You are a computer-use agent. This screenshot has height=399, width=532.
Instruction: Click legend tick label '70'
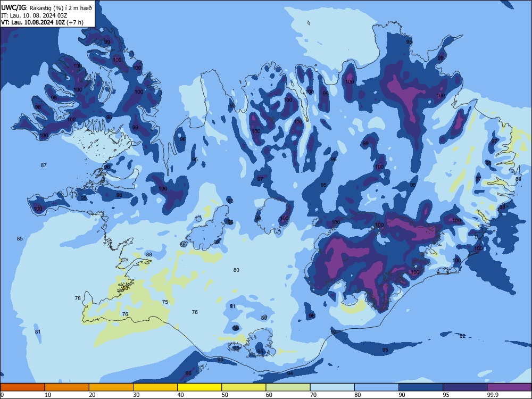coord(313,395)
